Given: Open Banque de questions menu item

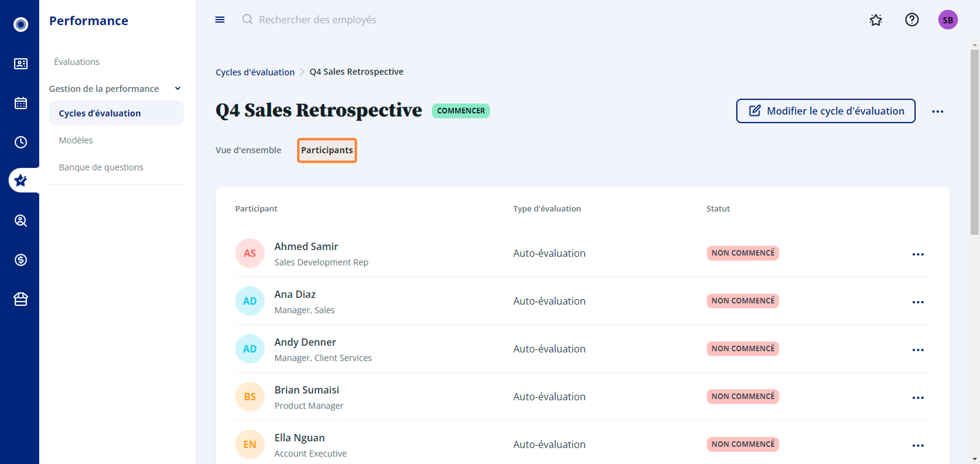Looking at the screenshot, I should [101, 167].
